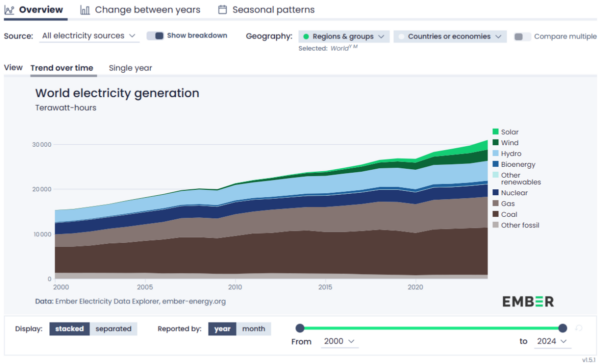Open the Countries or economies dropdown
The image size is (600, 364).
click(x=450, y=36)
